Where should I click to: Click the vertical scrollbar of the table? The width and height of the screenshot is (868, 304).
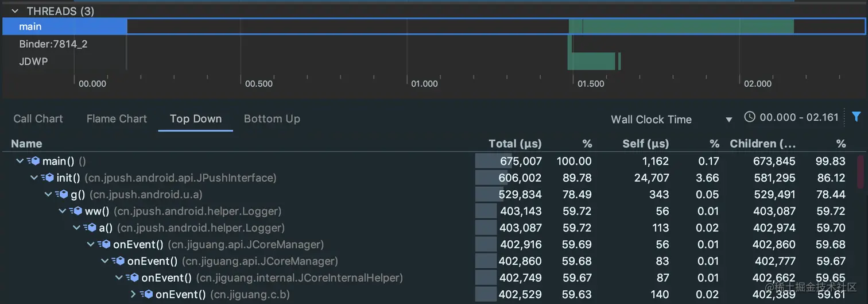[x=860, y=172]
